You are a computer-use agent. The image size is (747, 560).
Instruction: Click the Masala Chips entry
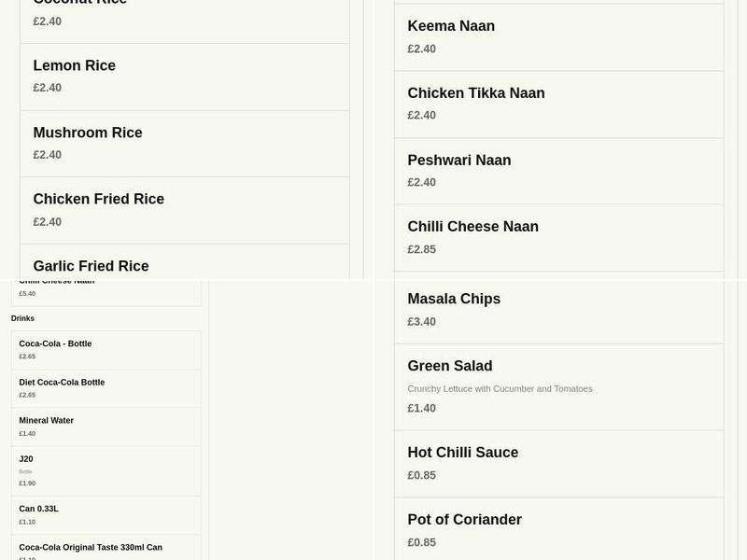click(558, 309)
